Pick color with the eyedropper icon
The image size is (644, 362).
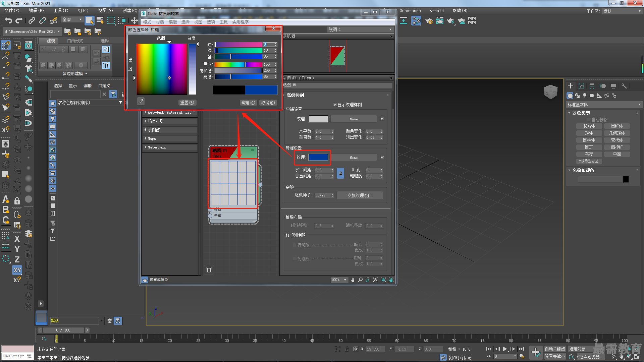coord(141,101)
